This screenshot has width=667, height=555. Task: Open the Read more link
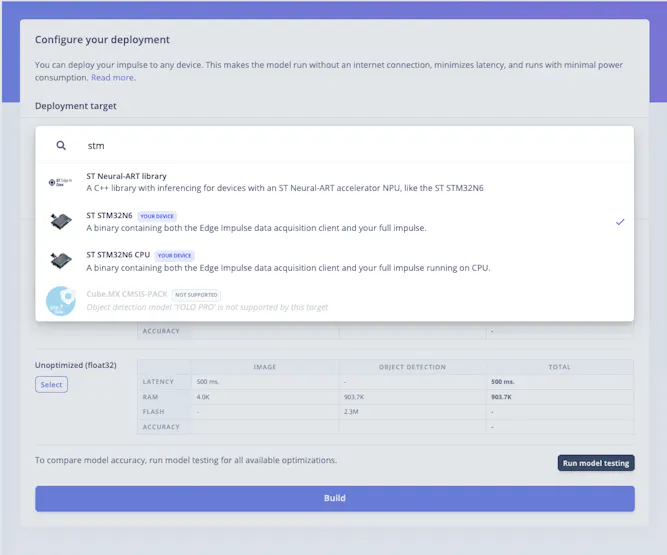coord(112,77)
